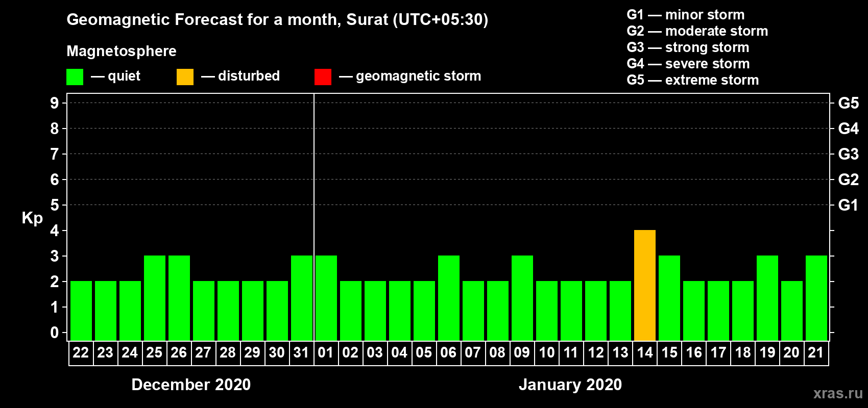Screen dimensions: 868x408
Task: Click the bar for January 21
Action: click(816, 298)
